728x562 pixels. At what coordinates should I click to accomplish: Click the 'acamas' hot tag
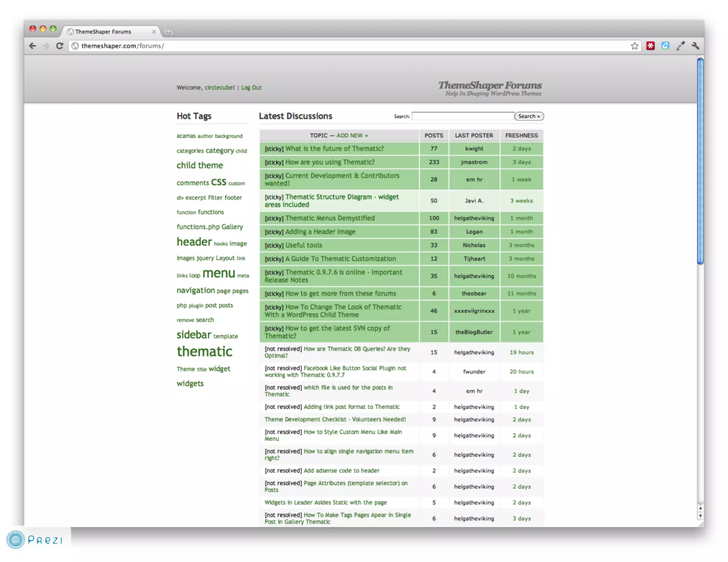tap(186, 136)
